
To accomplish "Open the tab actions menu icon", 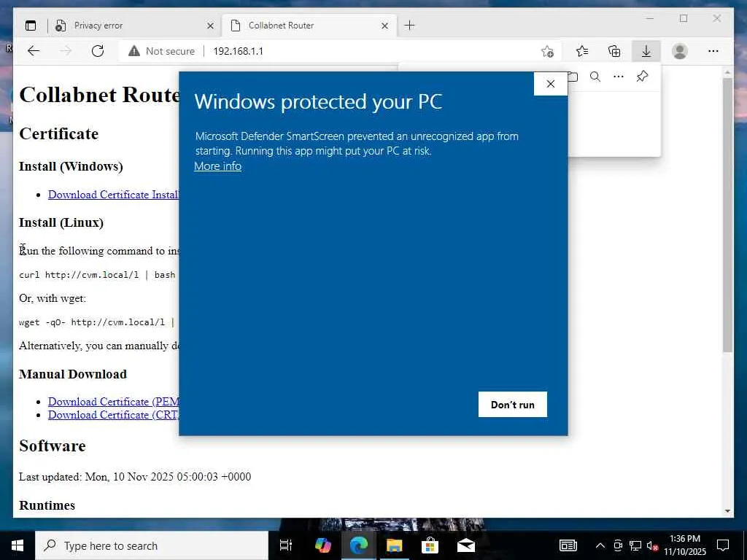I will click(x=31, y=26).
